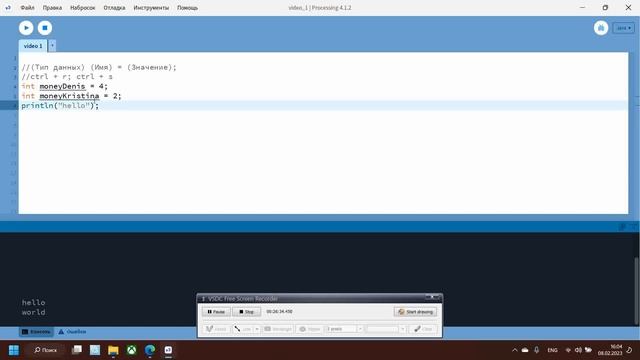Open the Файл menu
The height and width of the screenshot is (360, 640).
tap(27, 8)
